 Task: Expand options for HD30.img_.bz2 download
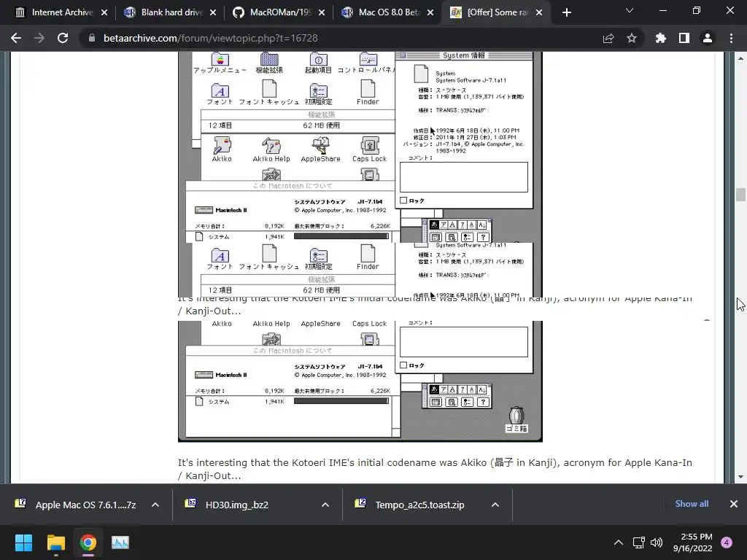point(325,505)
